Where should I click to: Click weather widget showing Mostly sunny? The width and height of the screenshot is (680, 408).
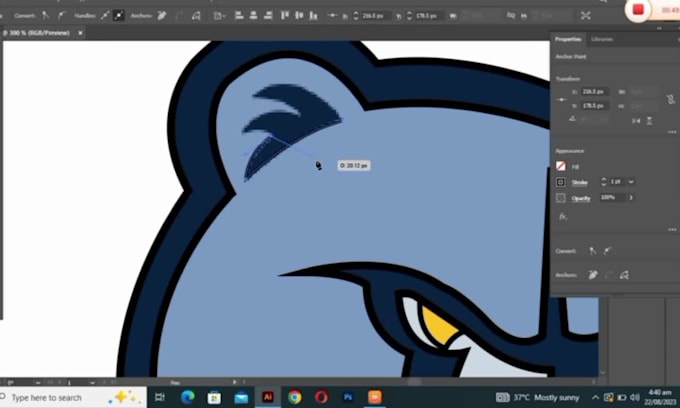(x=538, y=397)
